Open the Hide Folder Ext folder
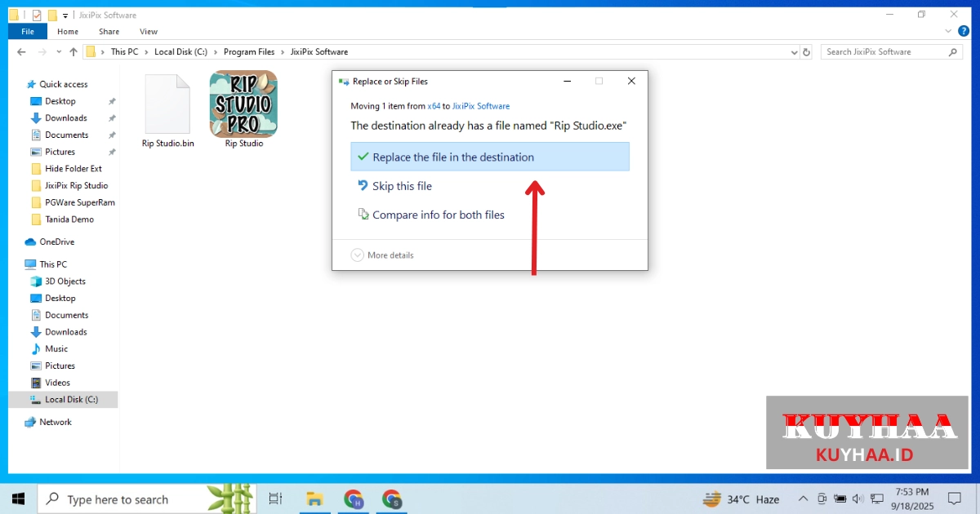The height and width of the screenshot is (514, 980). (73, 169)
